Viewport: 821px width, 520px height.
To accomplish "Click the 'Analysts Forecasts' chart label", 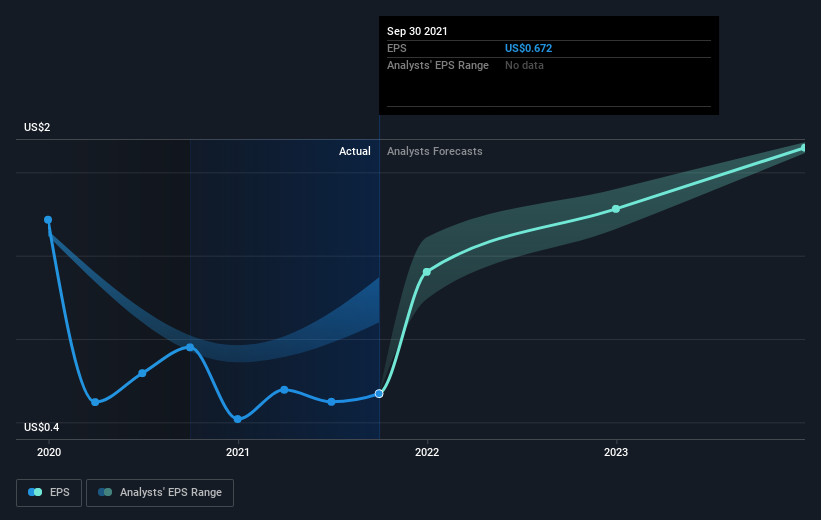I will (435, 151).
